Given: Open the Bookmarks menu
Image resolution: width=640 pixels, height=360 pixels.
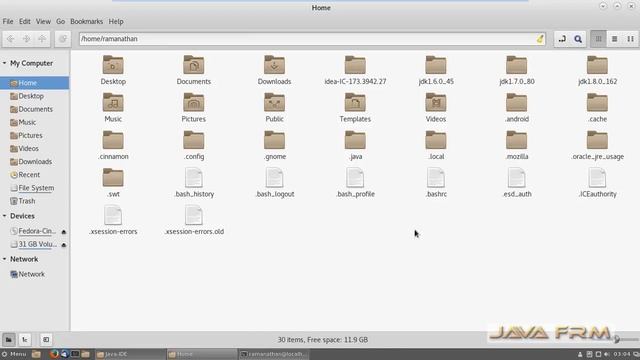Looking at the screenshot, I should (x=87, y=21).
